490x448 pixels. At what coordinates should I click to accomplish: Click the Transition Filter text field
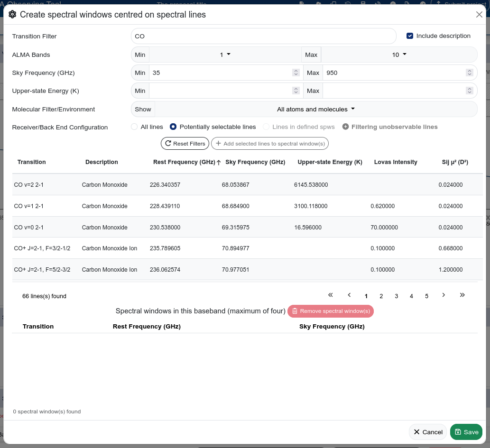click(263, 36)
